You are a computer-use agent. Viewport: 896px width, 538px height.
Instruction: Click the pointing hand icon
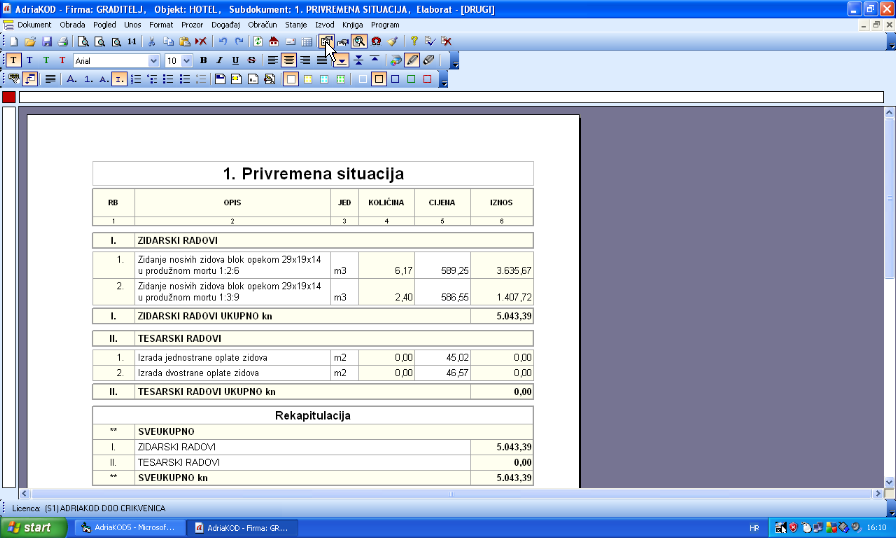(343, 42)
